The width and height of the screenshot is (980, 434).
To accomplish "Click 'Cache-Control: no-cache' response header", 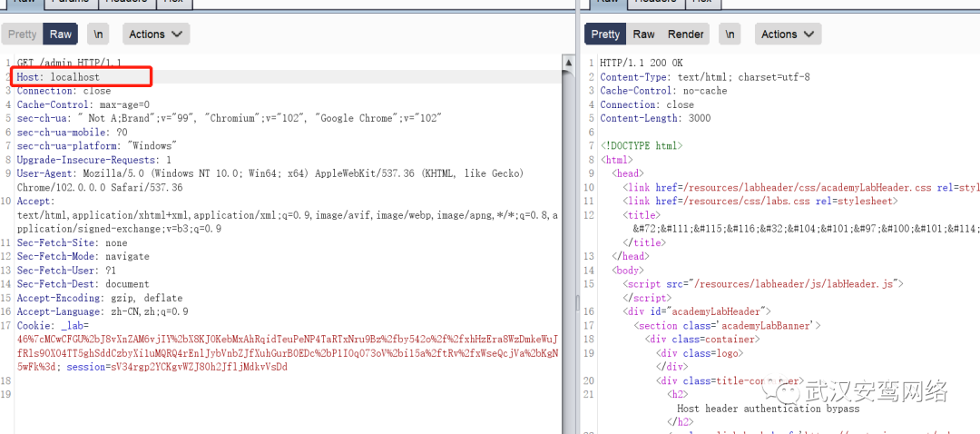I will [x=663, y=91].
